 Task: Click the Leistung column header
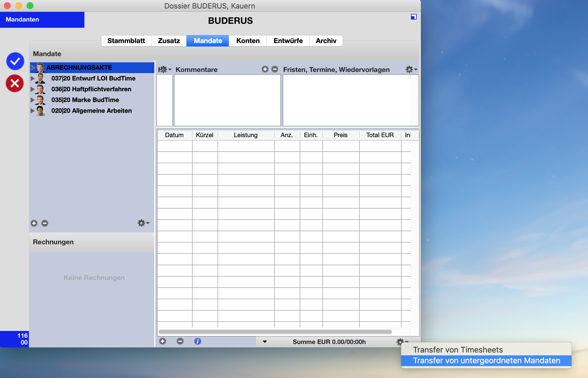pos(246,135)
